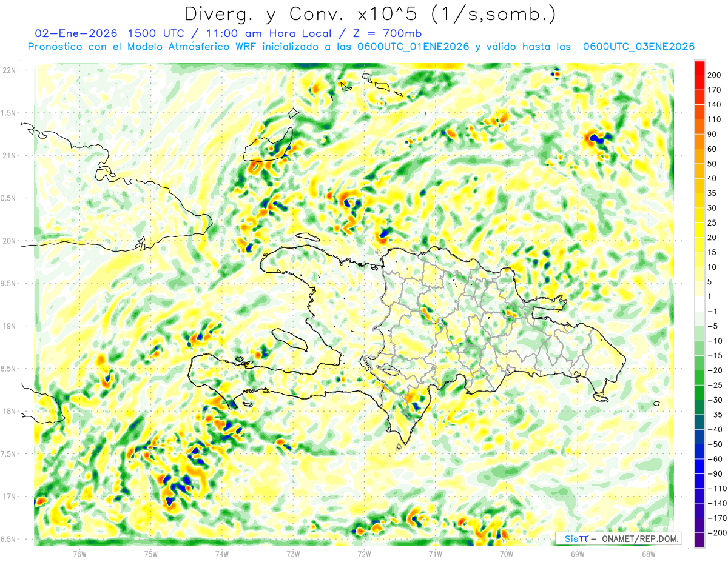This screenshot has height=562, width=728.
Task: Click the '72W' longitude label
Action: (364, 554)
